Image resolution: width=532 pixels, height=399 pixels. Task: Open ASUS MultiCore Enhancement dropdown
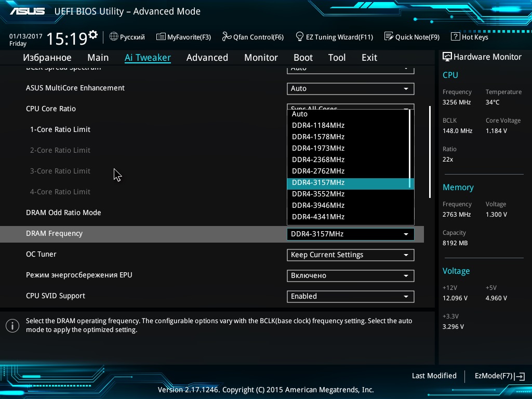[x=351, y=88]
